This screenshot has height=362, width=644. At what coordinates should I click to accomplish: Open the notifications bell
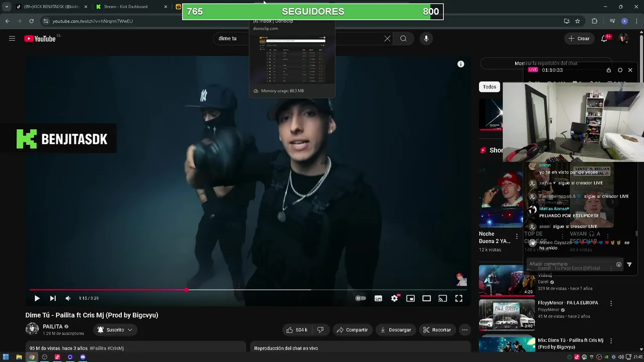605,38
